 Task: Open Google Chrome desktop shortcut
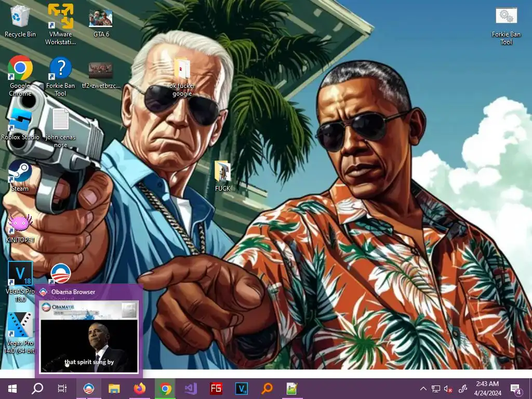click(20, 76)
